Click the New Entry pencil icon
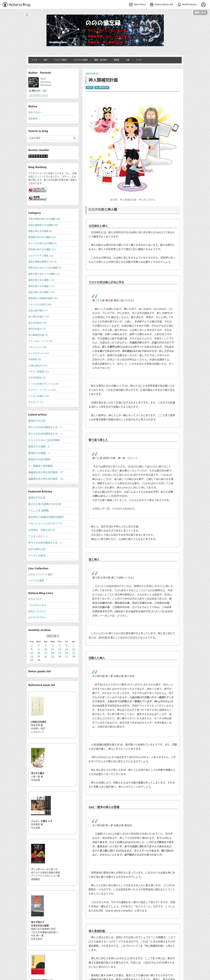Viewport: 210px width, 980px height. tap(131, 5)
